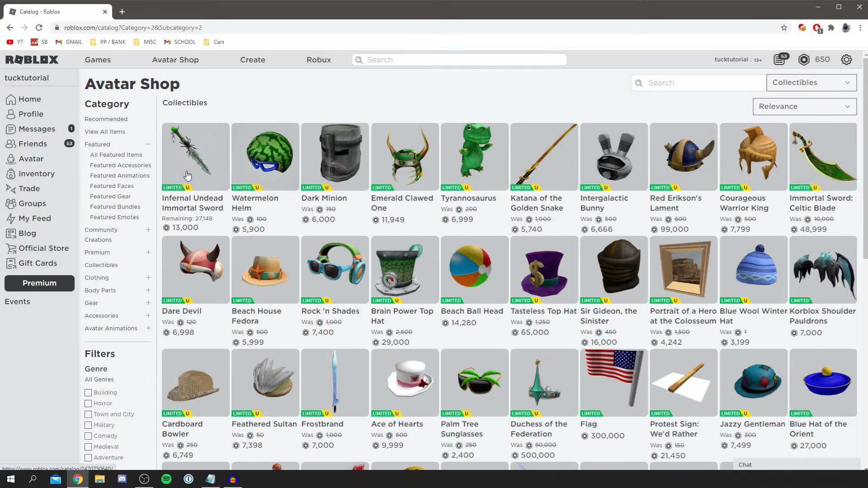This screenshot has height=488, width=868.
Task: Check the Military genre filter
Action: [88, 425]
